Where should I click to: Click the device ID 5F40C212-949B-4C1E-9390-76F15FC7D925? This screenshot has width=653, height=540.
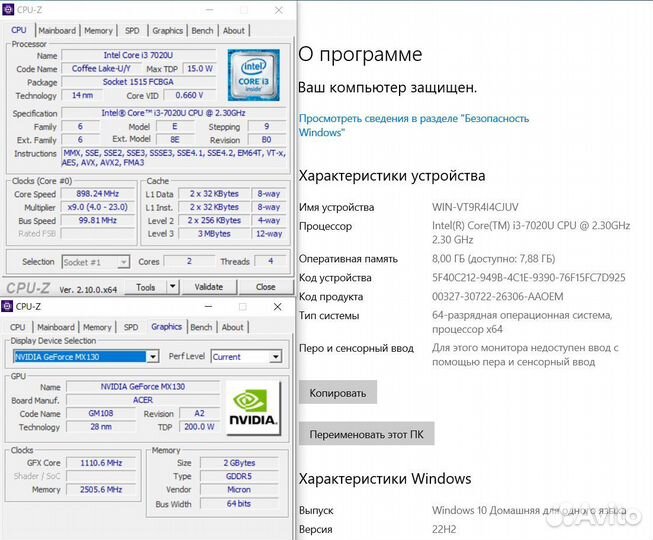[529, 277]
